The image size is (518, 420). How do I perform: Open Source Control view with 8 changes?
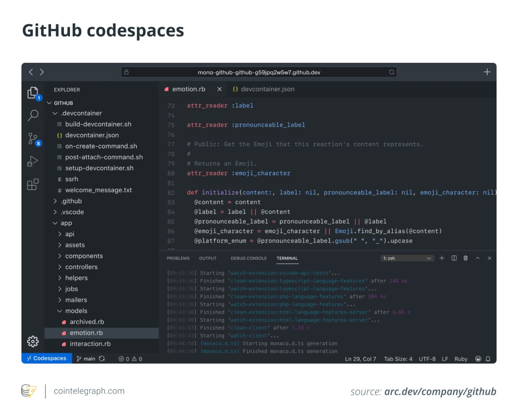(x=33, y=139)
